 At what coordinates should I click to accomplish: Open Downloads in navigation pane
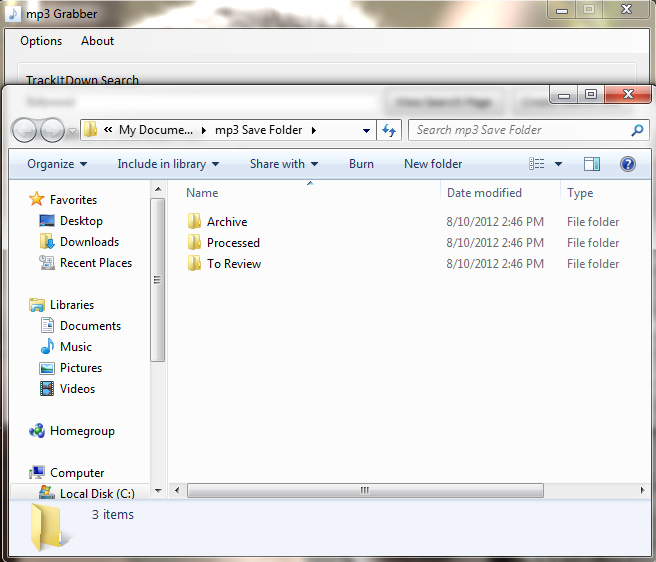tap(90, 242)
